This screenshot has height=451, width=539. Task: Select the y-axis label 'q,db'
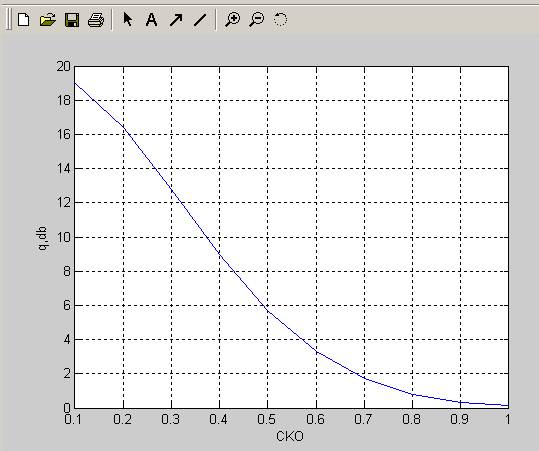[43, 238]
